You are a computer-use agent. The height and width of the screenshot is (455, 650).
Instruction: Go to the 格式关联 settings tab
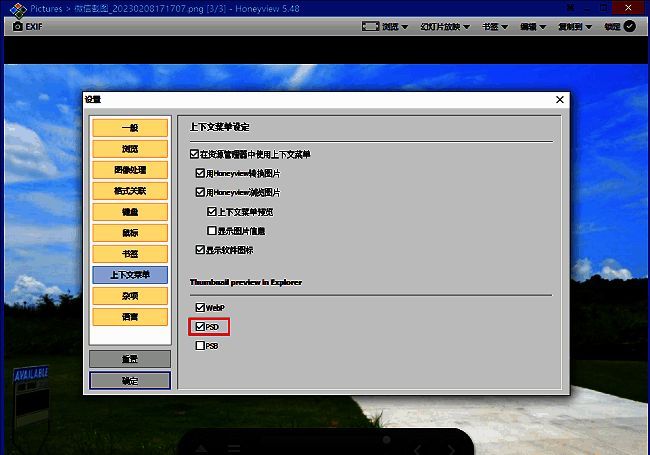(x=130, y=191)
